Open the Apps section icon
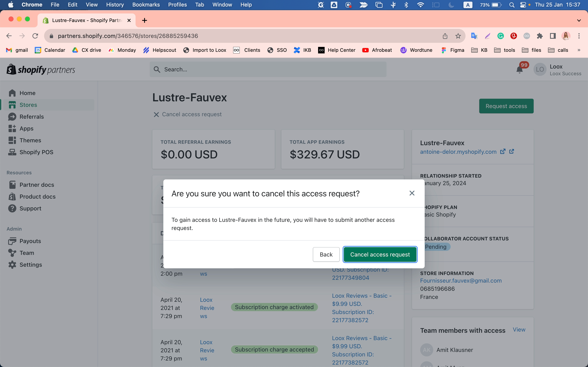Viewport: 588px width, 367px height. (x=12, y=128)
